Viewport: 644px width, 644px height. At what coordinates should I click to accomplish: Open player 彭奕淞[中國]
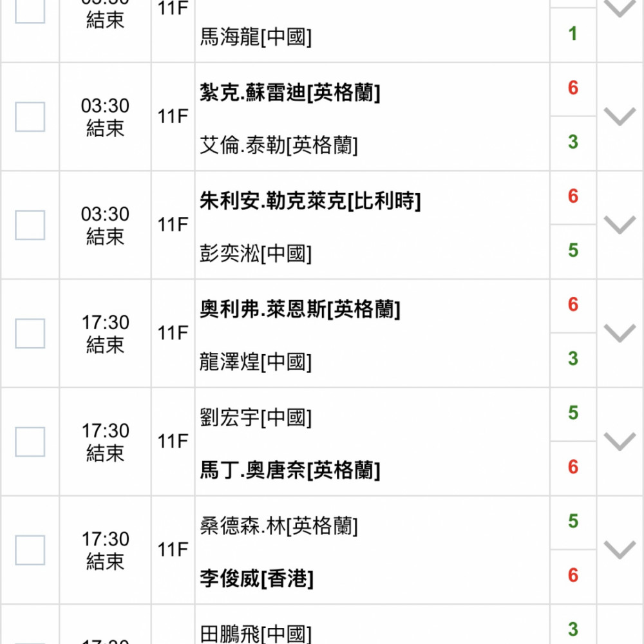point(256,253)
